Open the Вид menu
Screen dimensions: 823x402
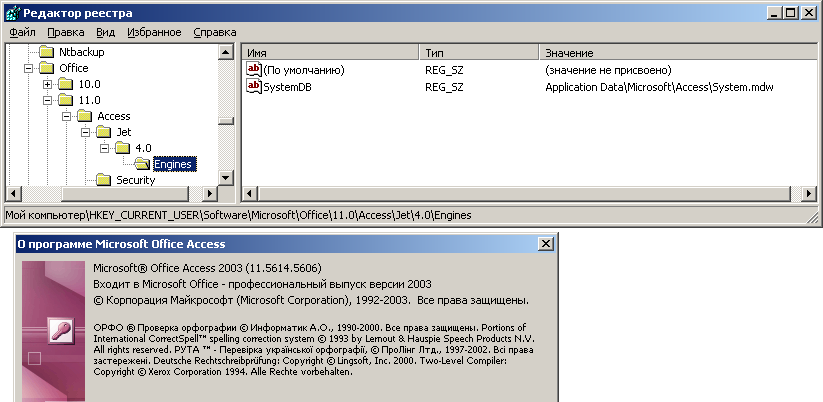coord(105,33)
